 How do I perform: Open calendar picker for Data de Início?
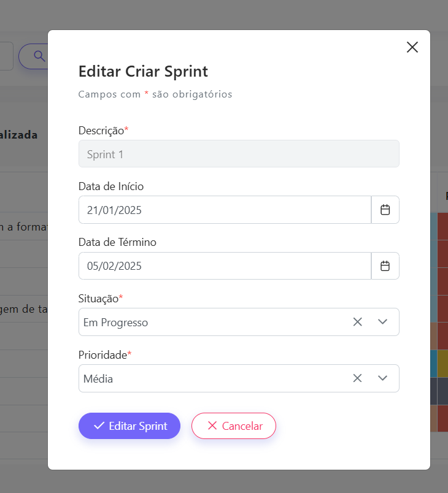tap(385, 210)
